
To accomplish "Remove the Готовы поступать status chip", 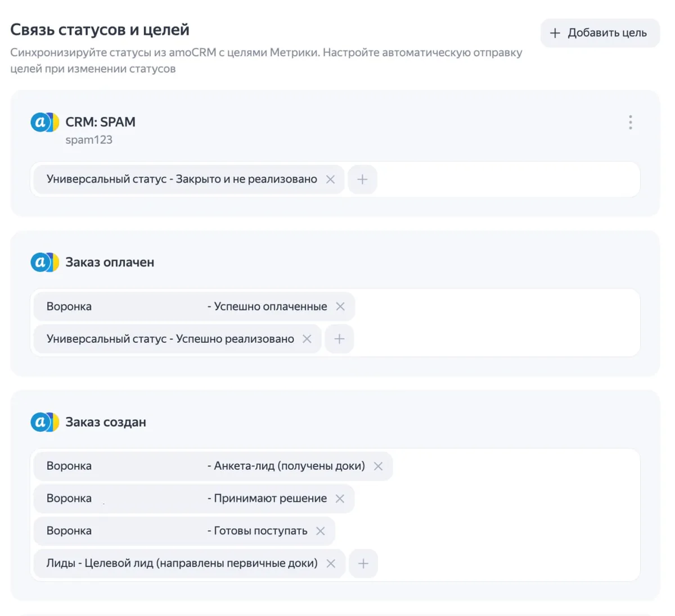I will click(321, 531).
